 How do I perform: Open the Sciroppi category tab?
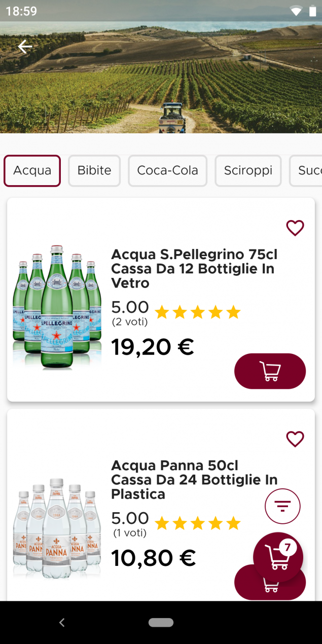(248, 171)
